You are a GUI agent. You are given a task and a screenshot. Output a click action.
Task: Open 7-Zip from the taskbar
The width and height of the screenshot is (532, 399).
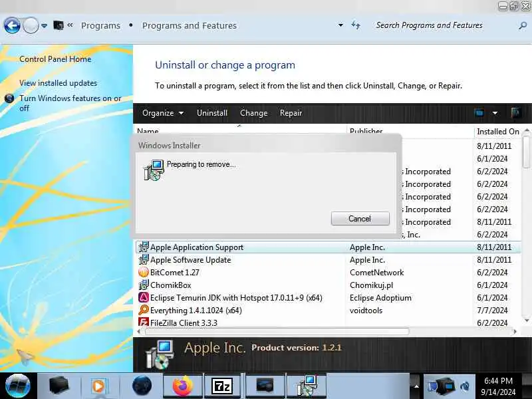point(222,386)
